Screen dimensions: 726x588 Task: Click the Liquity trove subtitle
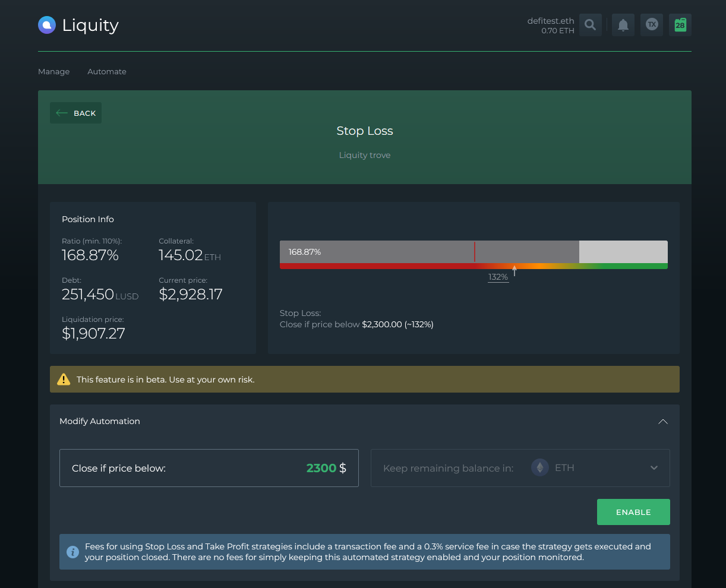[365, 155]
